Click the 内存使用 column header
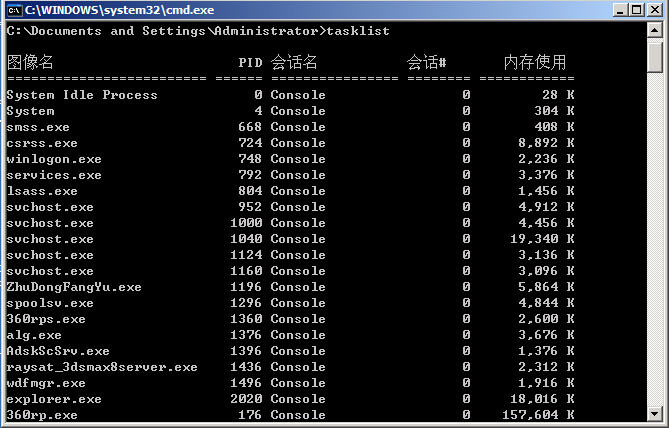The image size is (669, 428). [534, 63]
